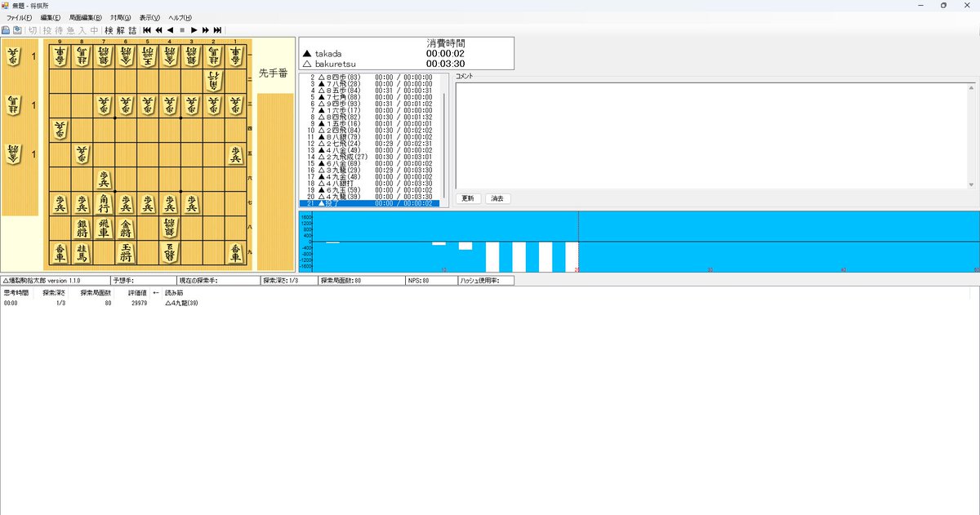Select move 21 ▲投了 in the list

[369, 203]
